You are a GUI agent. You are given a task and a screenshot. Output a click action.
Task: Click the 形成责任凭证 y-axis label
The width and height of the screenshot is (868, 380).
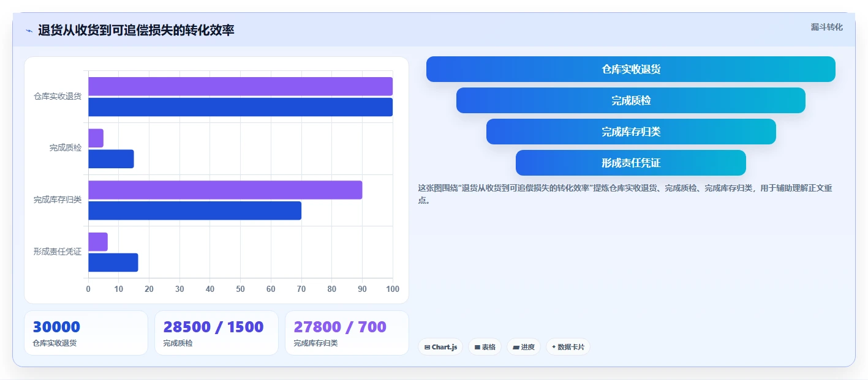(58, 251)
